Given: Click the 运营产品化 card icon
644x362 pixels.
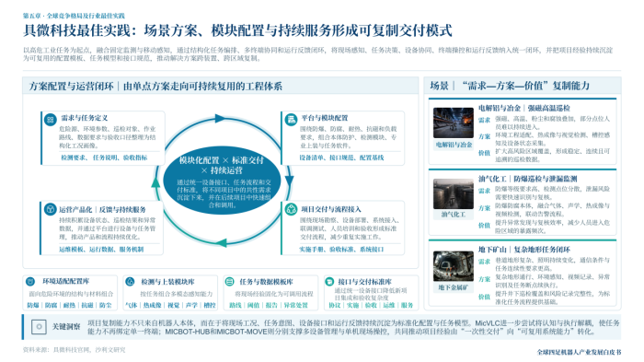Looking at the screenshot, I should click(50, 209).
